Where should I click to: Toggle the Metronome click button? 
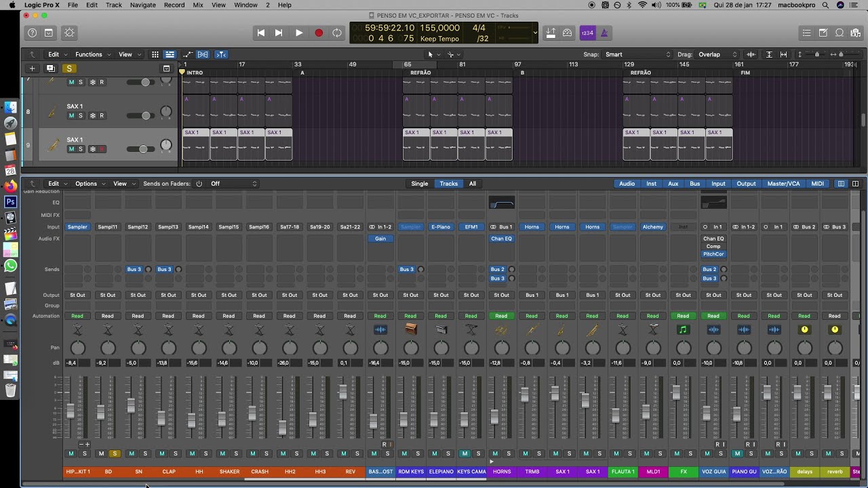coord(604,33)
